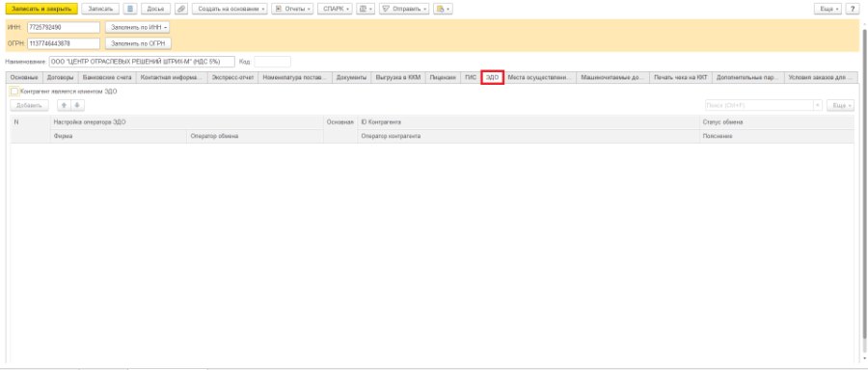Click the yellow 'Записать и закрыть' button

[41, 9]
